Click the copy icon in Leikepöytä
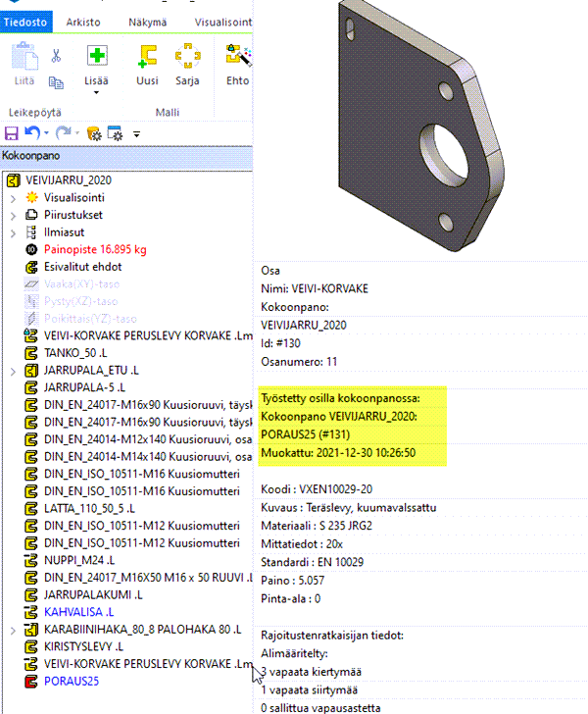588x714 pixels. point(56,82)
